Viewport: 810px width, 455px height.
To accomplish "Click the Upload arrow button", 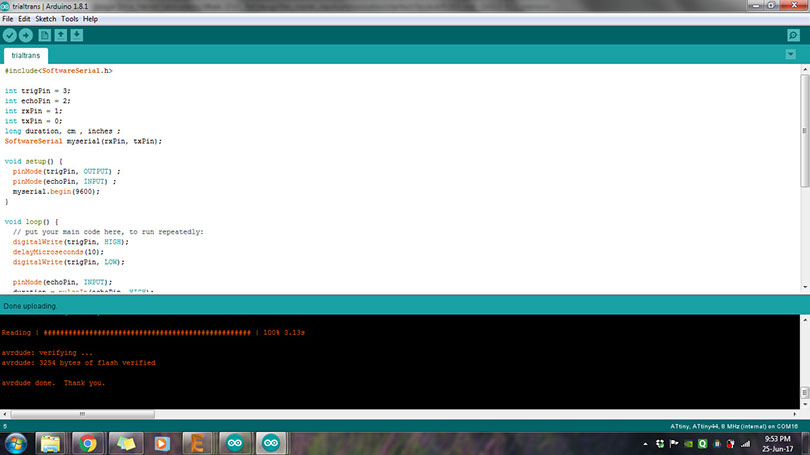I will [26, 35].
